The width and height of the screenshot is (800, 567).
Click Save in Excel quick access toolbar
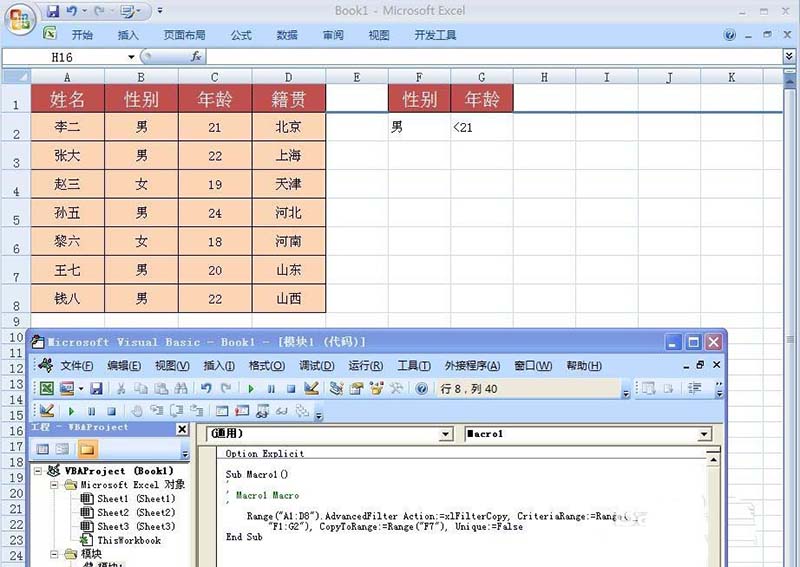pyautogui.click(x=53, y=11)
